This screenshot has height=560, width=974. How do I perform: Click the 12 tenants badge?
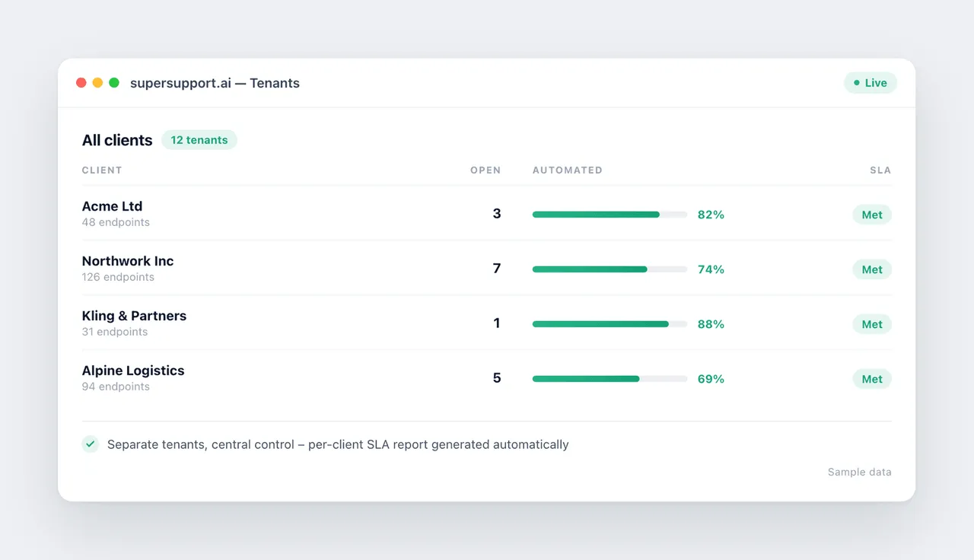[x=199, y=140]
